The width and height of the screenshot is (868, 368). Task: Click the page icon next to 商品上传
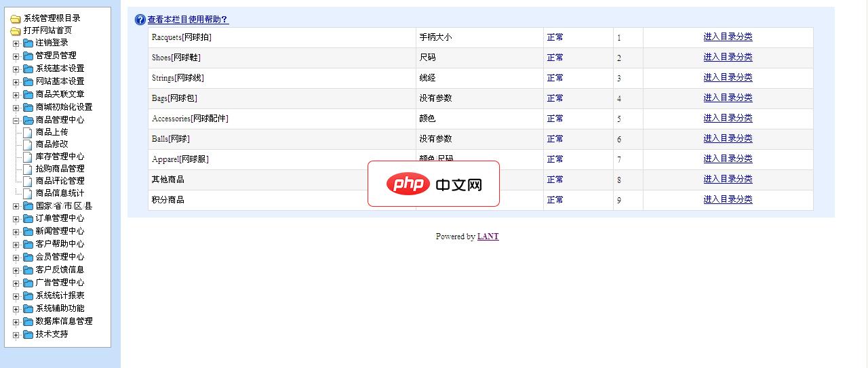28,132
